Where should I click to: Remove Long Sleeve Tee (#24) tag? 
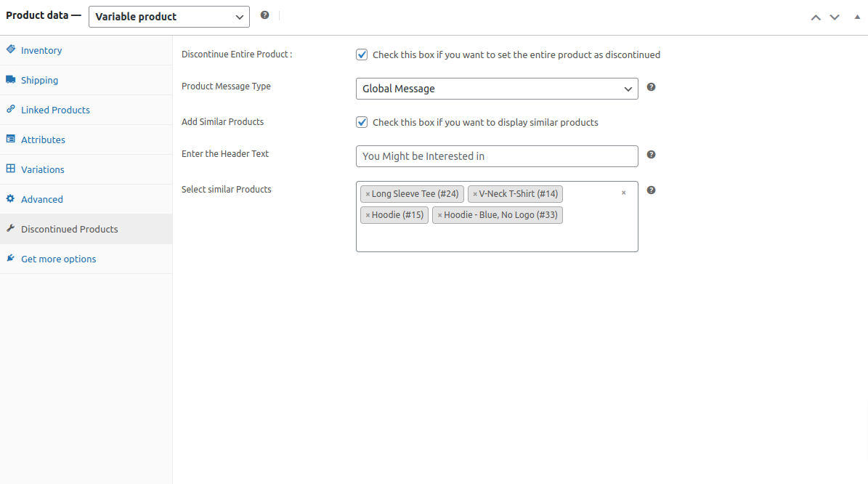(368, 194)
